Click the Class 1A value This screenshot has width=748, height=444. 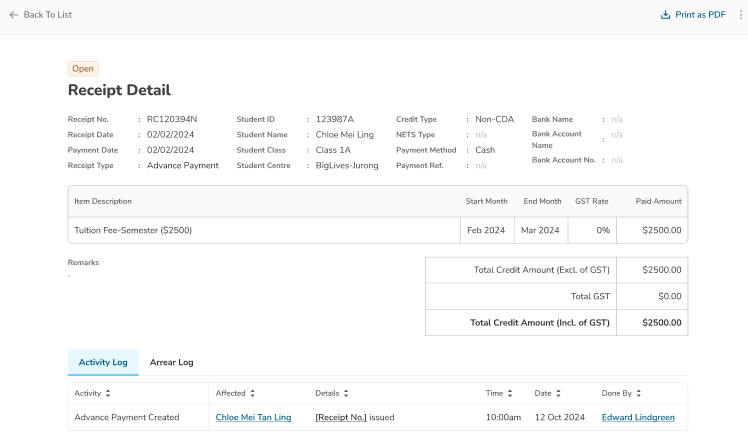click(333, 150)
